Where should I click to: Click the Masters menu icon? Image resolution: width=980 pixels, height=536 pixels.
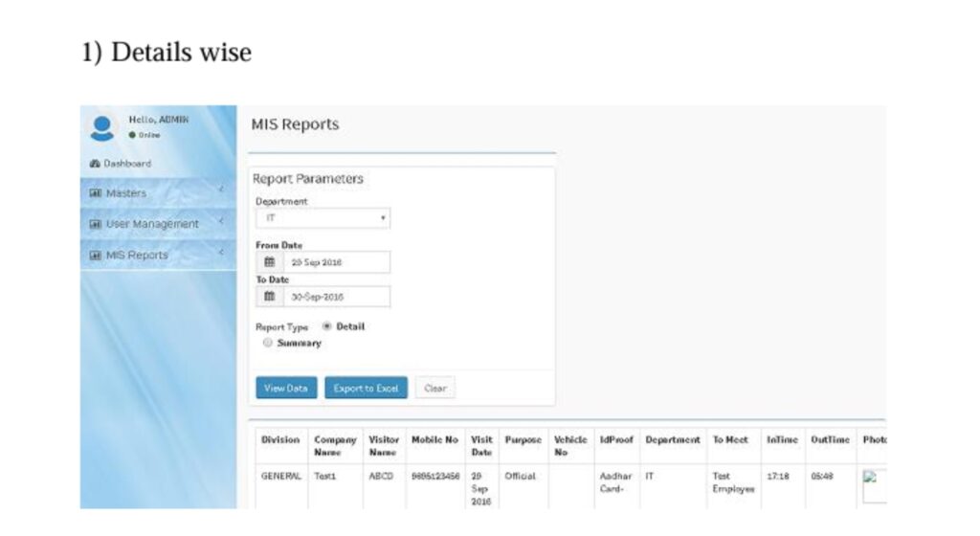click(x=95, y=193)
